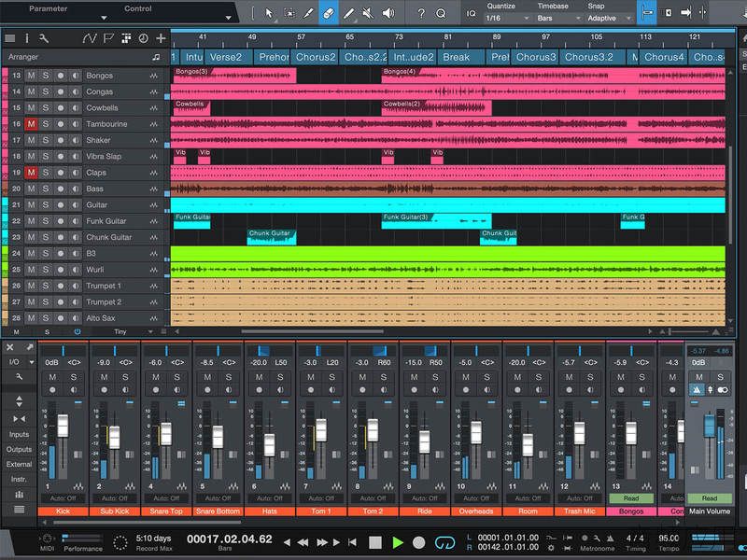Image resolution: width=747 pixels, height=560 pixels.
Task: Unmute the Claps track
Action: tap(31, 173)
